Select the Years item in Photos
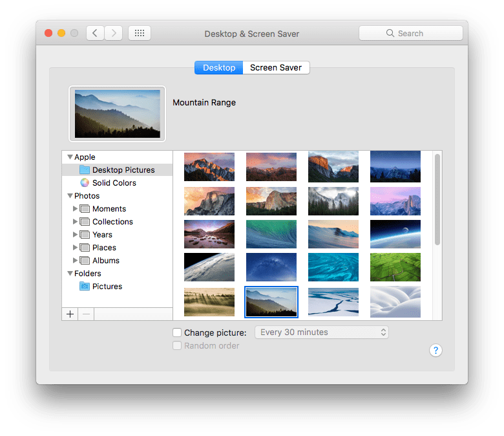The width and height of the screenshot is (504, 436). [102, 235]
